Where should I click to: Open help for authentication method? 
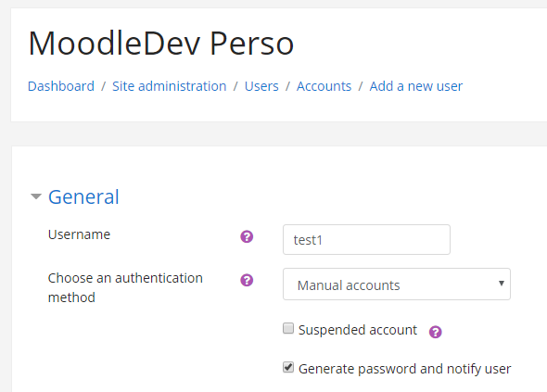coord(247,280)
